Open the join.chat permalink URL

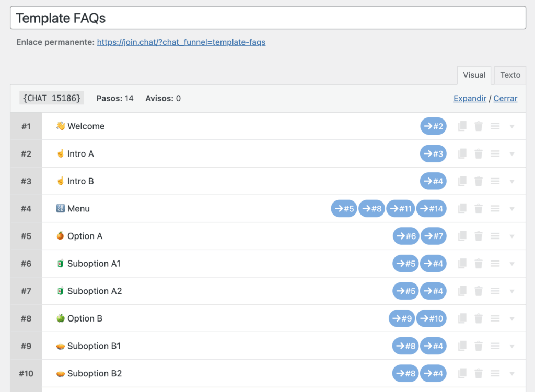point(181,42)
